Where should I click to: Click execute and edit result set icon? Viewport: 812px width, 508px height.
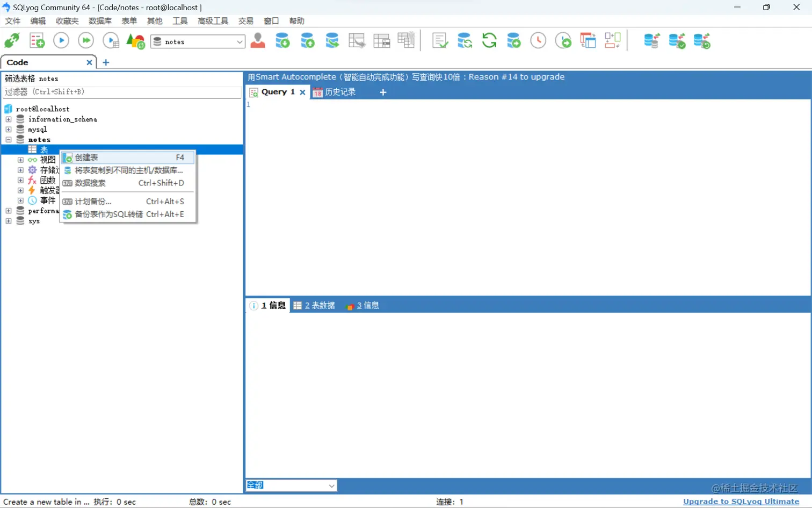point(111,41)
